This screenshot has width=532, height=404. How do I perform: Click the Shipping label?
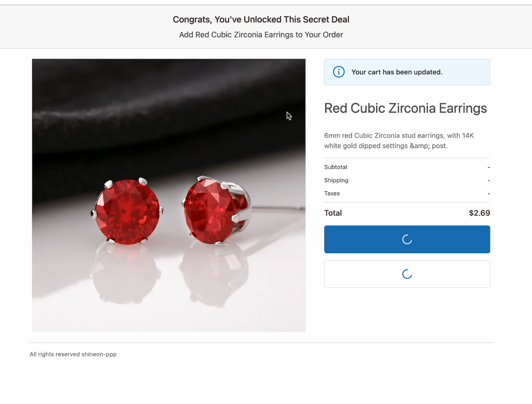[x=336, y=181]
